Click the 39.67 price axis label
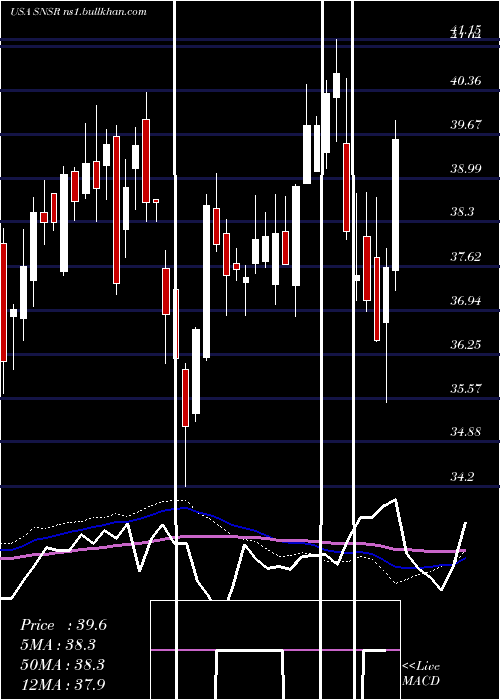Image resolution: width=500 pixels, height=700 pixels. point(466,124)
